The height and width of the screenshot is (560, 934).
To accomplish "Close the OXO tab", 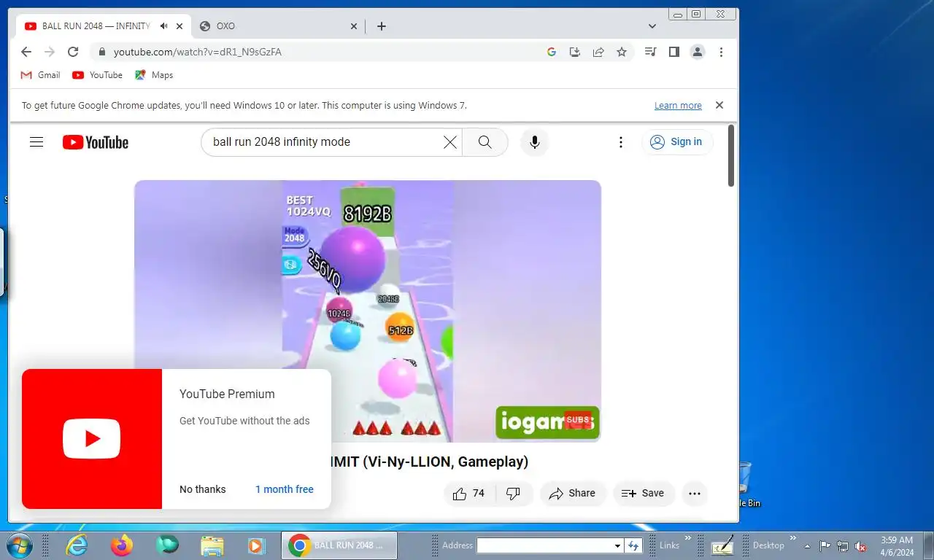I will pos(354,26).
